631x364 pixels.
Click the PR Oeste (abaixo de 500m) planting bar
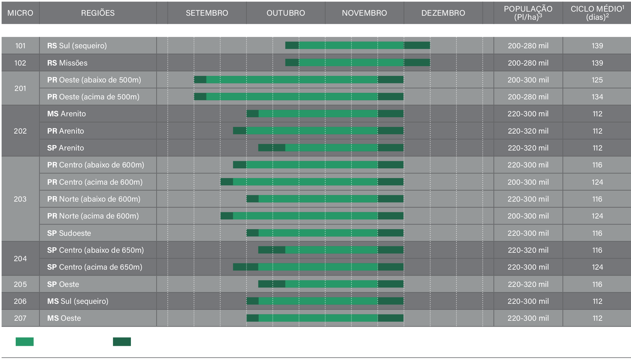(298, 80)
